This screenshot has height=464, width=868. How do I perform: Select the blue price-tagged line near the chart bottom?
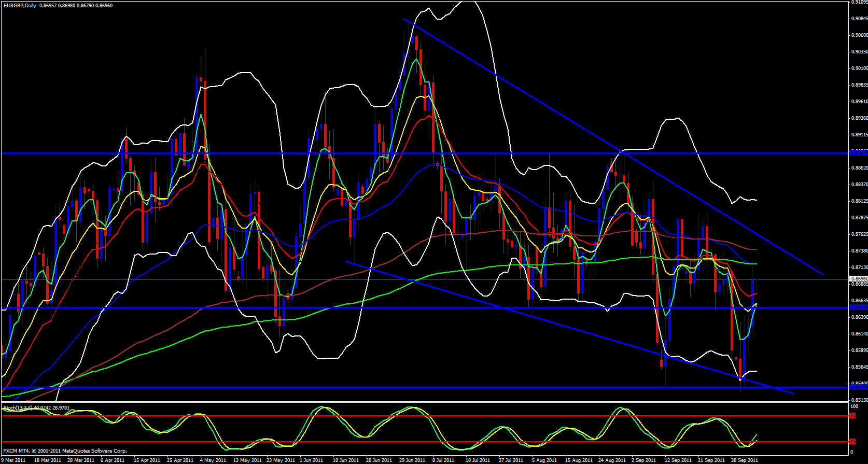(858, 387)
